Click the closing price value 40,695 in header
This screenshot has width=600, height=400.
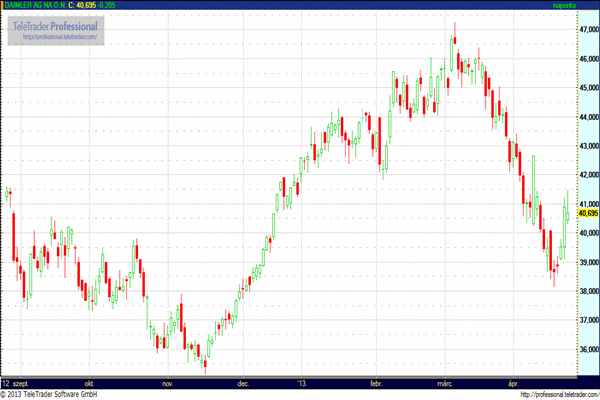point(93,6)
